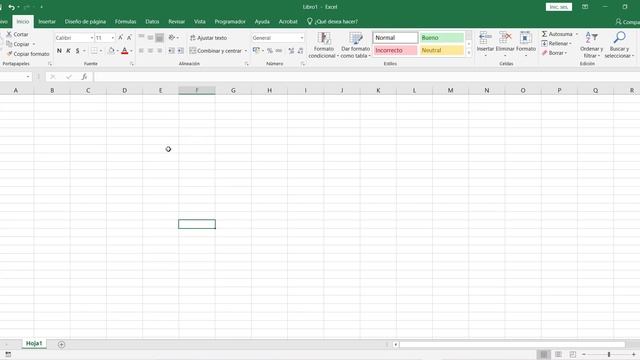Apply fill color bucket
Viewport: 640px width, 360px height.
coord(111,51)
